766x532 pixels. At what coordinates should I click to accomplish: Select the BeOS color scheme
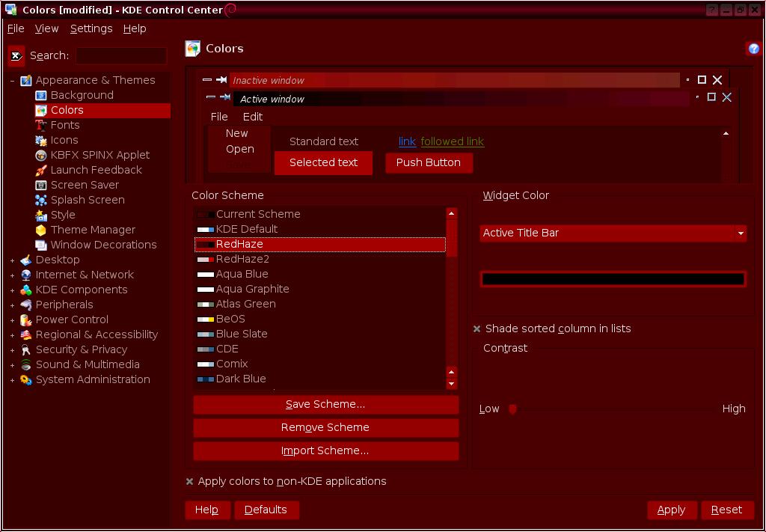click(x=320, y=319)
